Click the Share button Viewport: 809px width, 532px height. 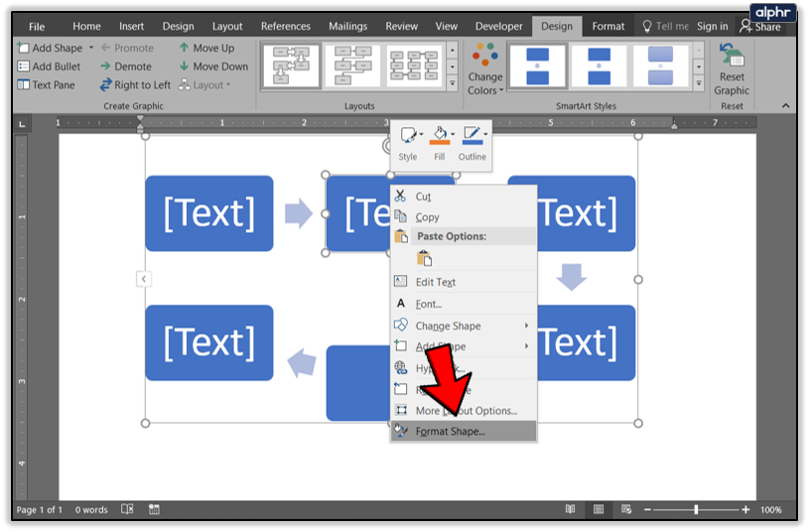tap(760, 27)
